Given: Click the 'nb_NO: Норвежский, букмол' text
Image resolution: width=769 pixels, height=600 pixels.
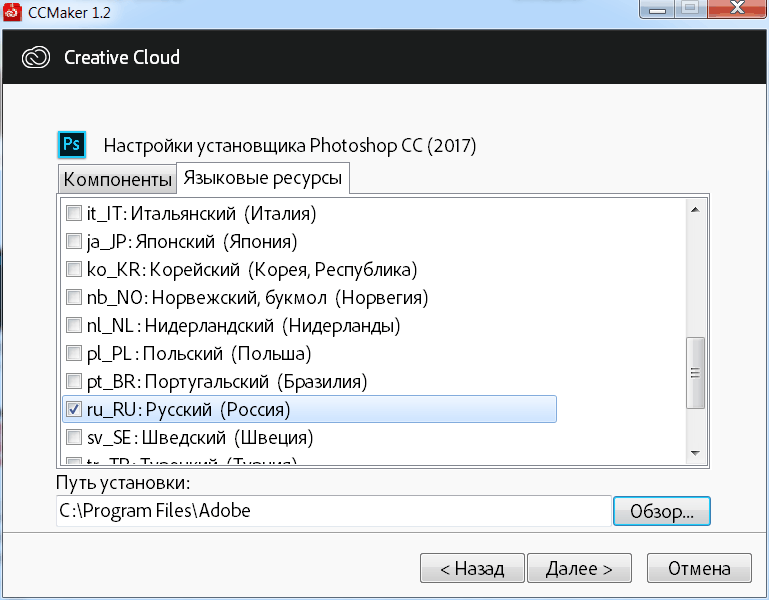Looking at the screenshot, I should 207,298.
